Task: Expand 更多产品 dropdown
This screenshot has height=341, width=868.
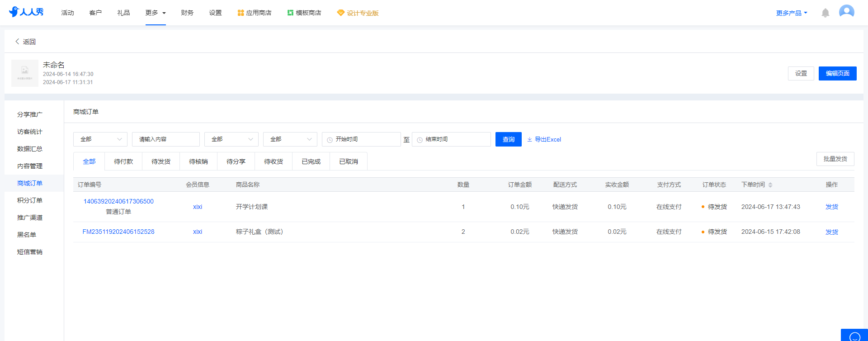Action: pyautogui.click(x=792, y=13)
